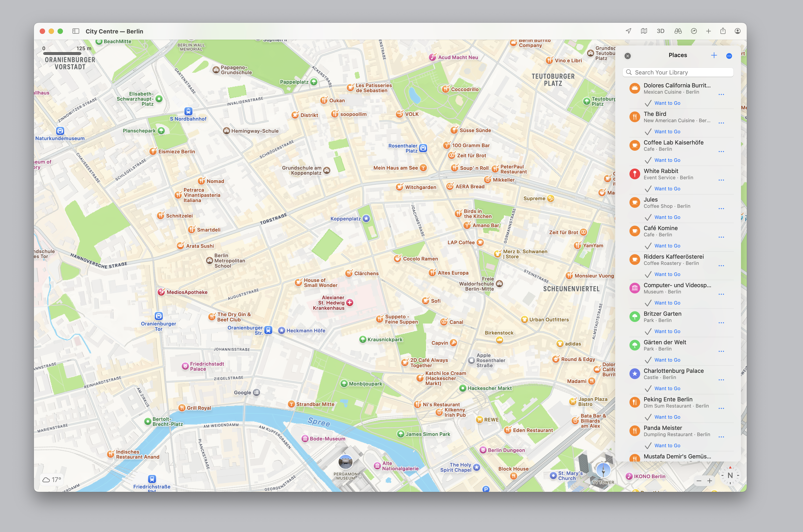The width and height of the screenshot is (803, 532).
Task: Open more options for Jules
Action: (721, 209)
